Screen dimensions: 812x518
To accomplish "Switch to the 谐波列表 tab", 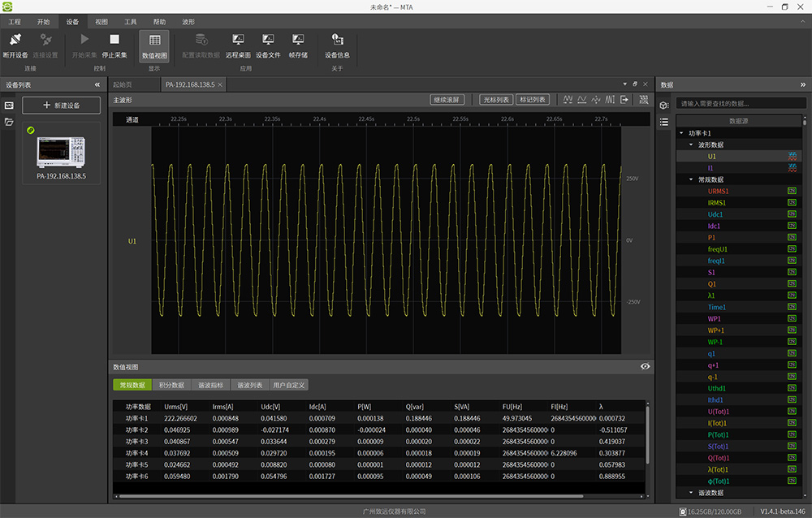I will pos(248,385).
